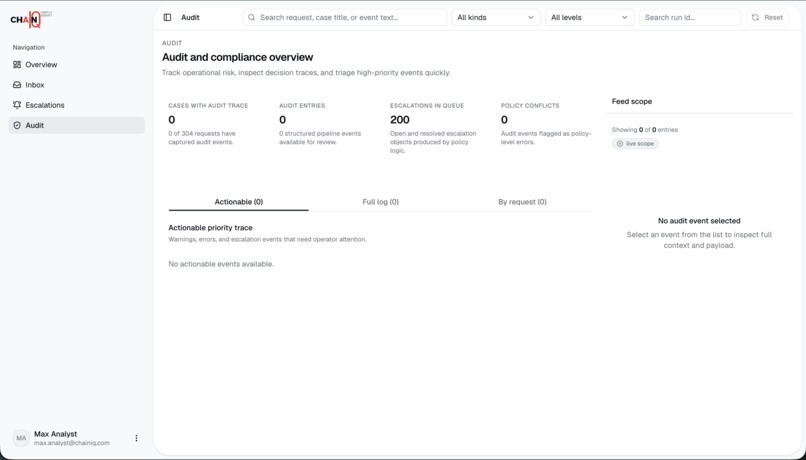Screen dimensions: 806x460
Task: Select the Audit shield icon
Action: pos(17,125)
